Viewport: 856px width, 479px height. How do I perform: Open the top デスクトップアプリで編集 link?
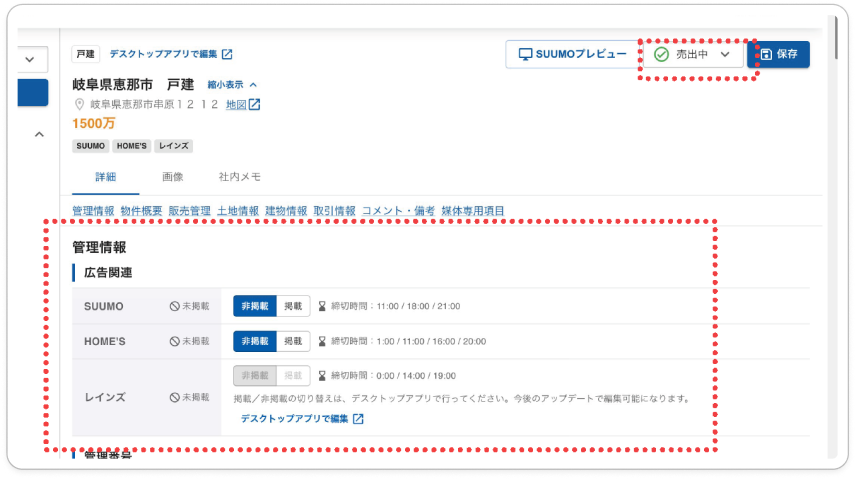pyautogui.click(x=163, y=54)
